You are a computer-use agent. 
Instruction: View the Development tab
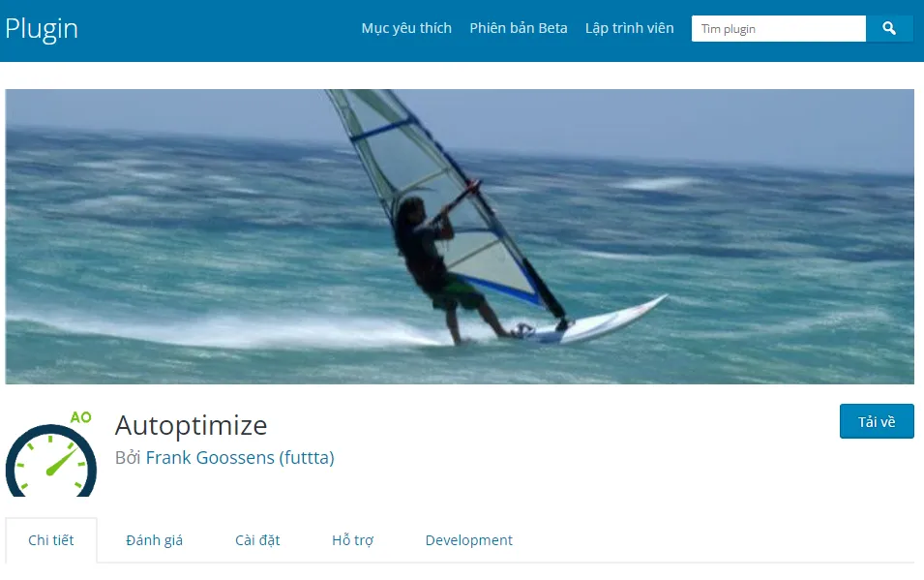pos(469,540)
